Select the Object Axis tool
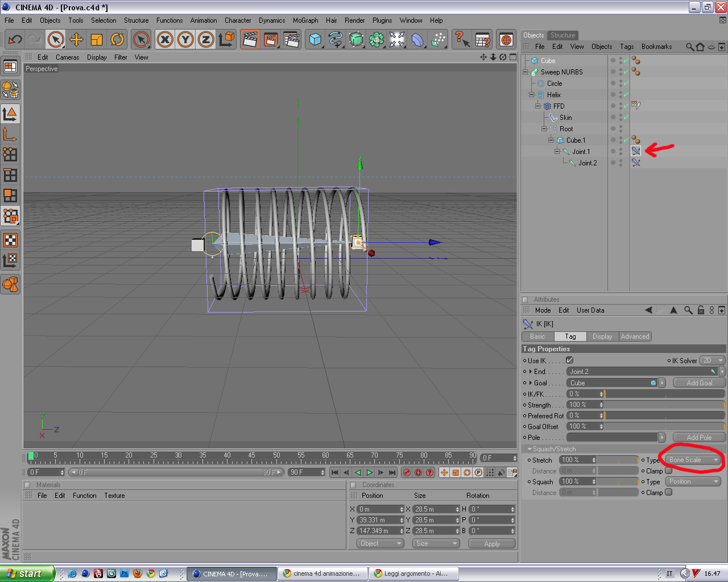728x582 pixels. pos(10,134)
